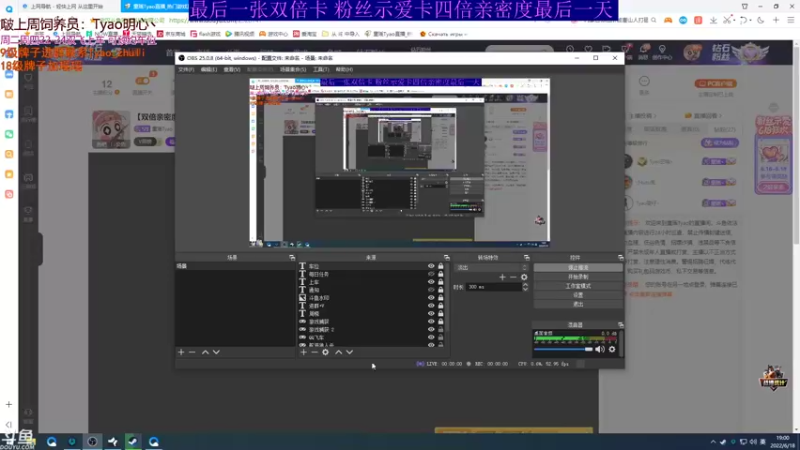Move source up in Sources panel
Screen dimensions: 800x450
tap(338, 352)
